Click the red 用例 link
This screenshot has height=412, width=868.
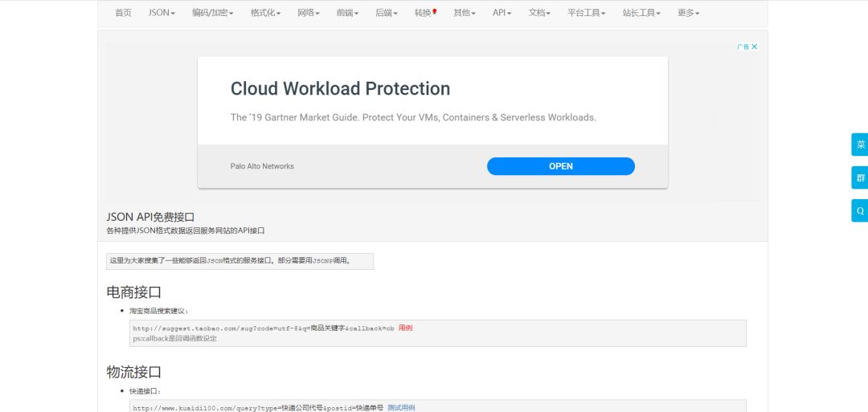405,328
